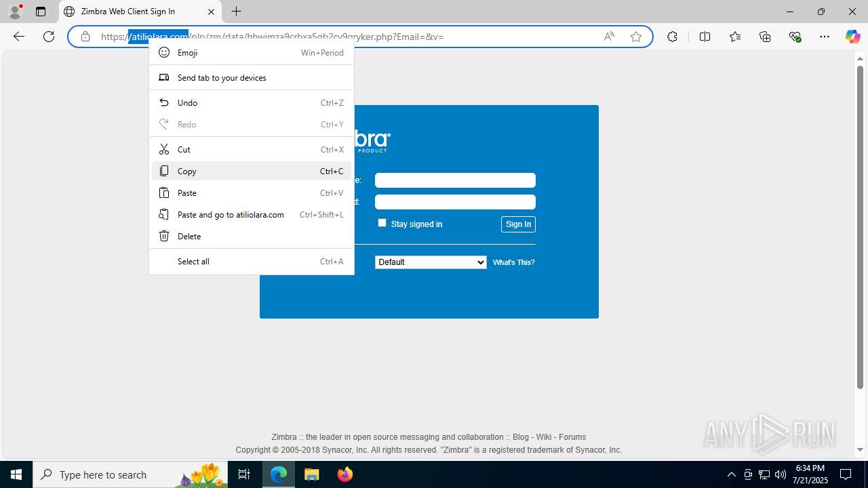Open a new tab with plus
868x488 pixels.
pyautogui.click(x=236, y=12)
